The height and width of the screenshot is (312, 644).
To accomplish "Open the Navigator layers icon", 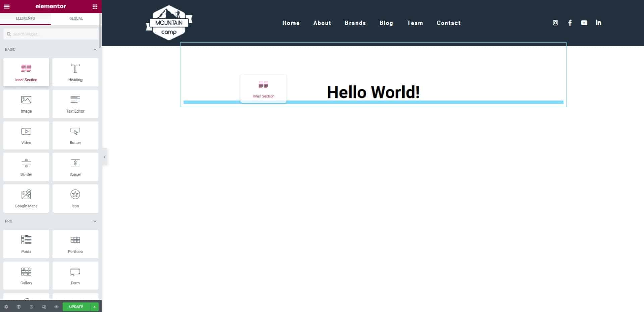I will [19, 307].
